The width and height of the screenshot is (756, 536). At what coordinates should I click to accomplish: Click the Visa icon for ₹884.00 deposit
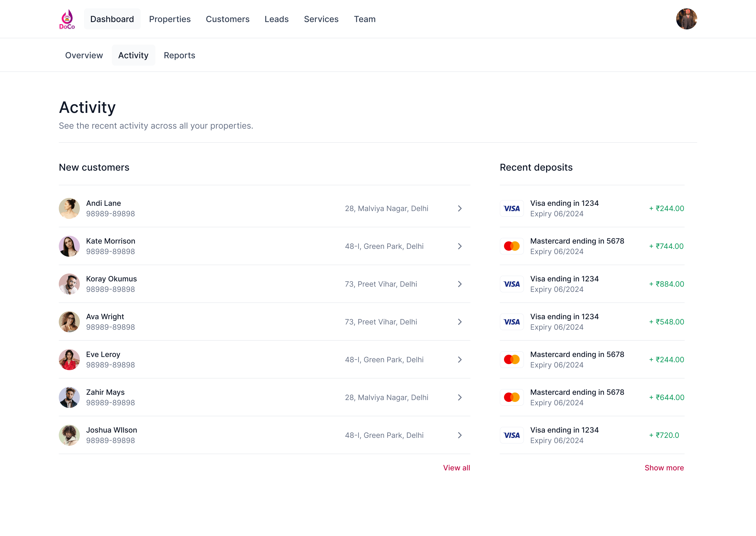pyautogui.click(x=511, y=284)
